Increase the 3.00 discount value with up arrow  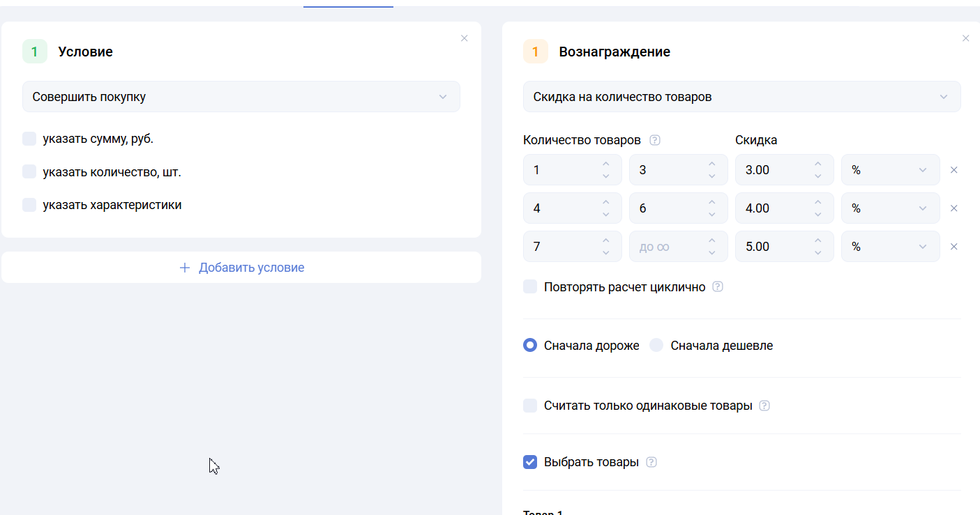[x=817, y=164]
